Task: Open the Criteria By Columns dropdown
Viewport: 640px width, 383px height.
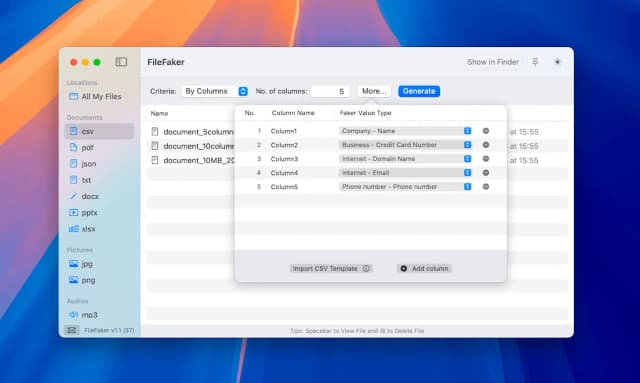Action: pyautogui.click(x=214, y=91)
